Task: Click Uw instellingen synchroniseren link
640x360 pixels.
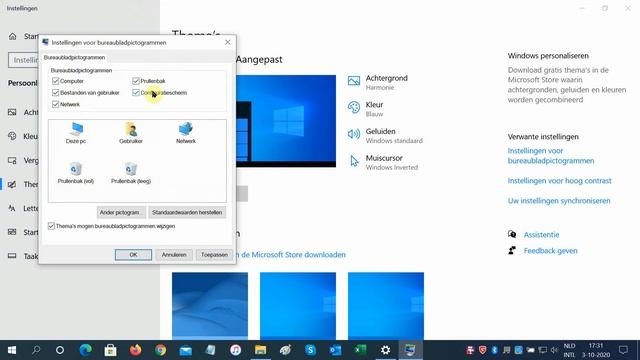Action: [559, 200]
